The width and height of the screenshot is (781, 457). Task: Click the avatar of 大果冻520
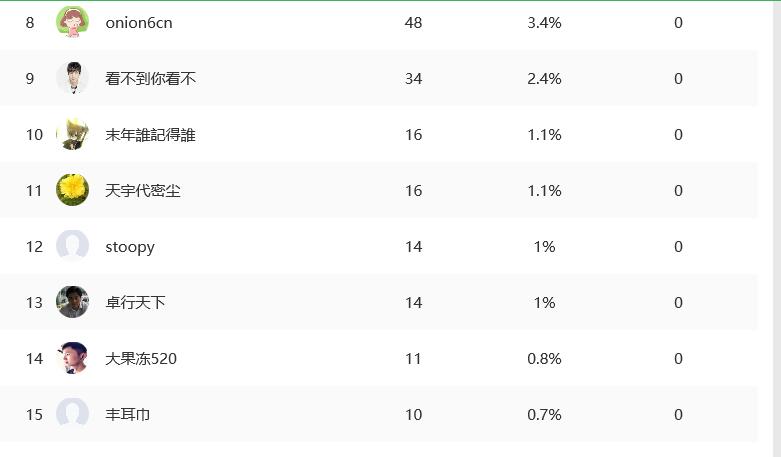[x=72, y=358]
